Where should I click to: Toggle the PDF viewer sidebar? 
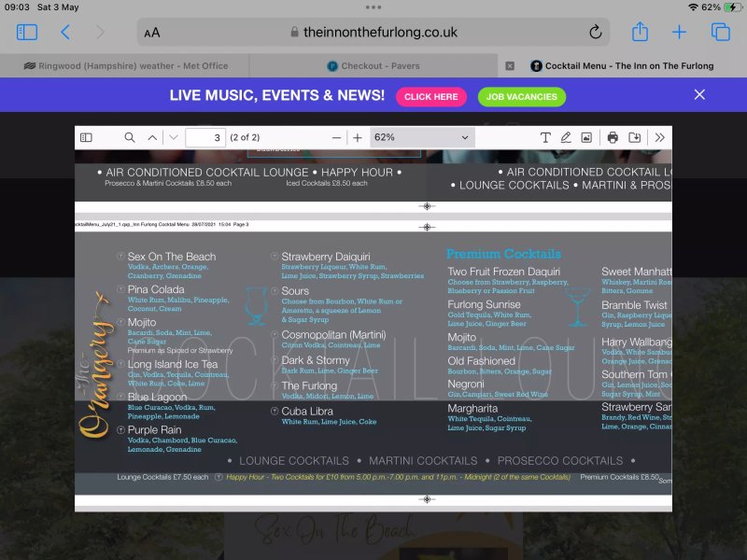click(86, 137)
